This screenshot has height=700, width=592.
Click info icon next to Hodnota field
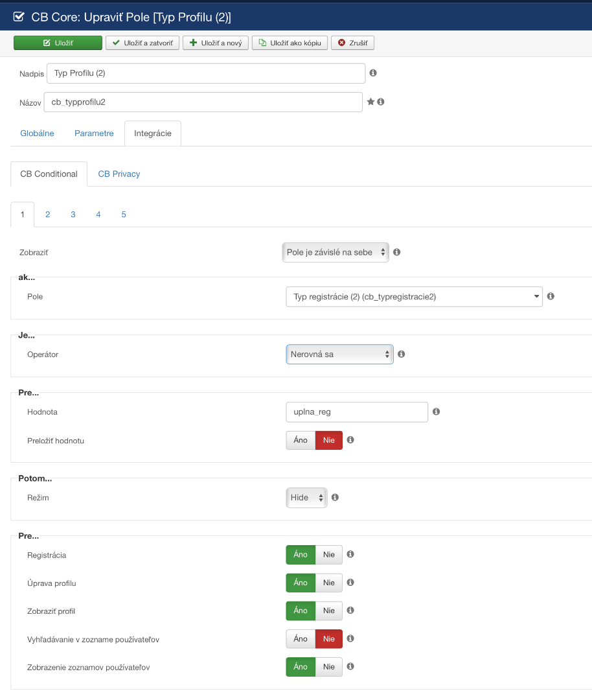[437, 412]
